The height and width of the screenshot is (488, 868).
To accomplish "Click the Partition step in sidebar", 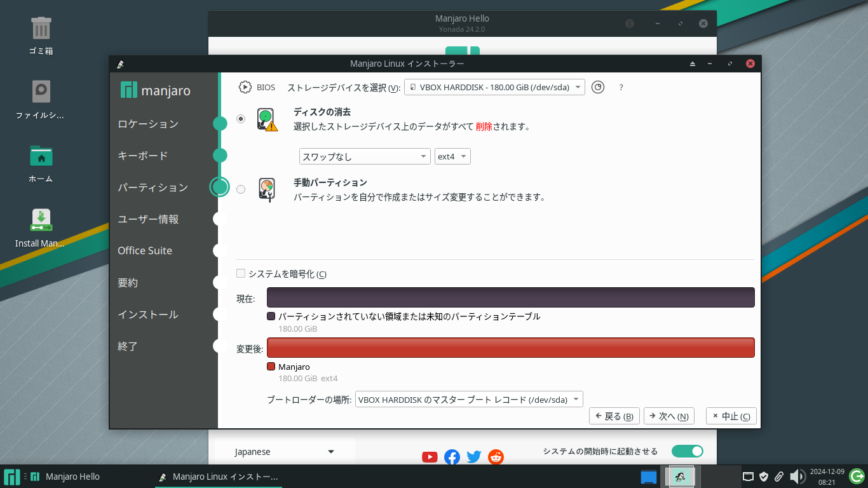I will coord(153,187).
